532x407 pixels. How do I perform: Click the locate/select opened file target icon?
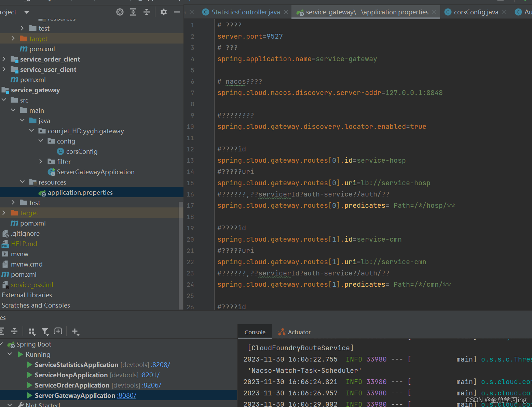pyautogui.click(x=120, y=12)
